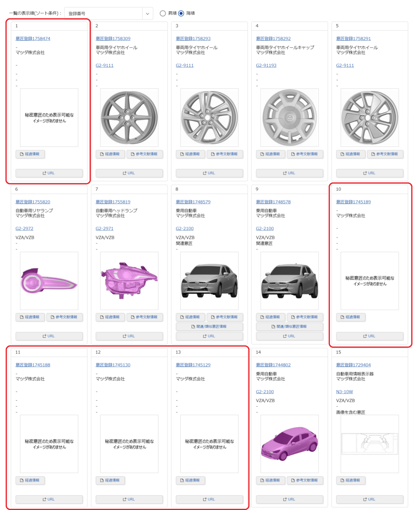Click URL button in card 3
Screen dimensions: 420x510
210,173
